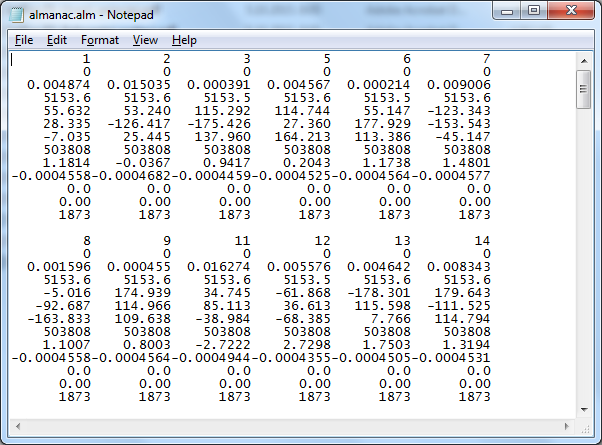Click the value 53.240
Viewport: 602px width, 445px height.
pos(147,111)
